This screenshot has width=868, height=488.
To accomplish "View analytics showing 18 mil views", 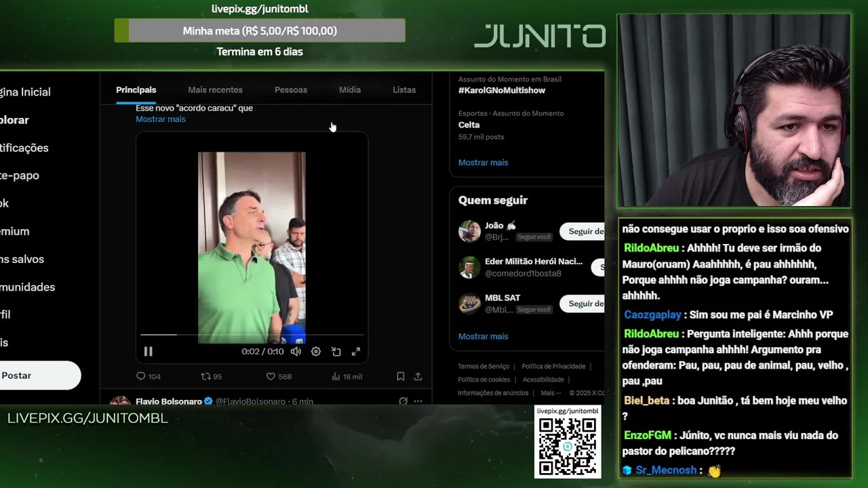I will 347,376.
